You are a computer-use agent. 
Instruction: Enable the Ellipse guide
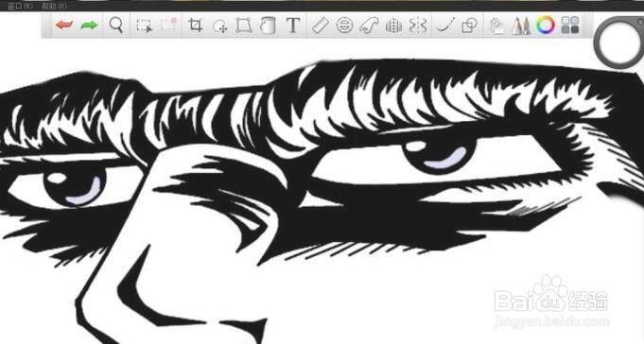(344, 26)
